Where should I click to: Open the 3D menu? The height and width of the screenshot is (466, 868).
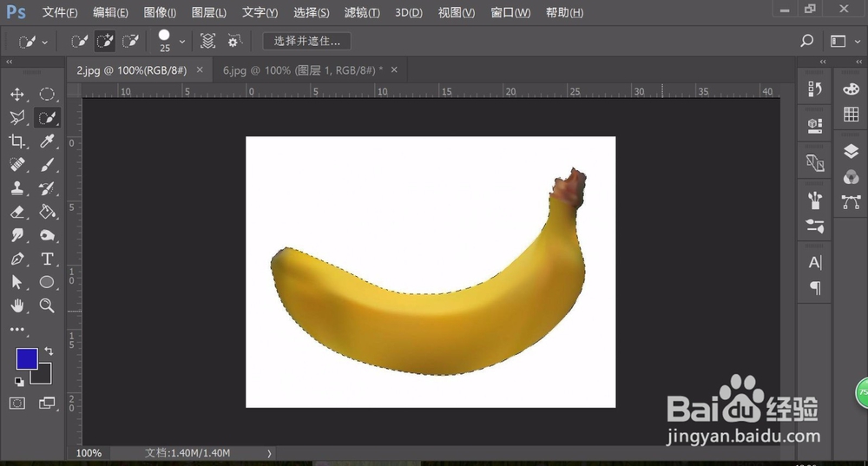click(x=409, y=12)
